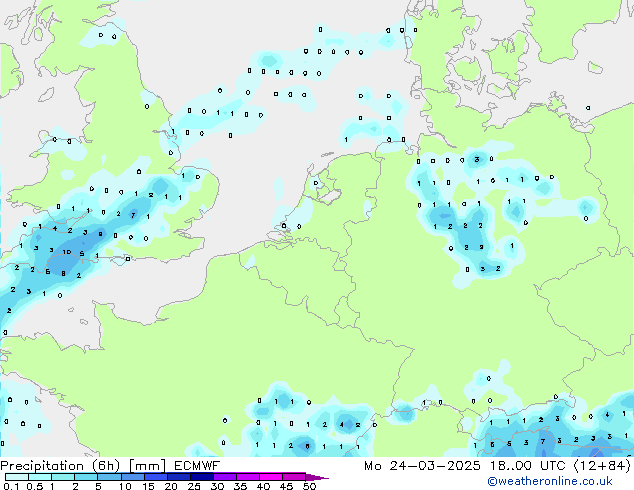Click the 'Mo' weekday label

pos(372,466)
